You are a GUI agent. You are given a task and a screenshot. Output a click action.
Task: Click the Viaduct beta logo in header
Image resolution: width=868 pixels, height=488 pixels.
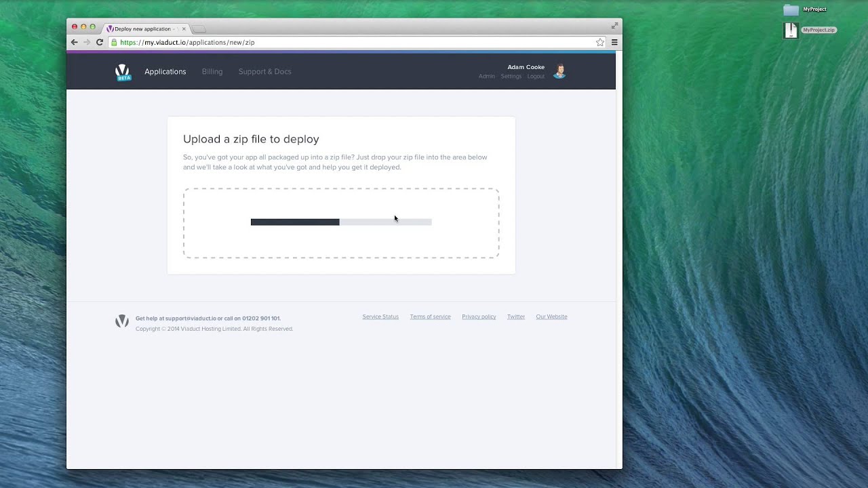tap(123, 73)
